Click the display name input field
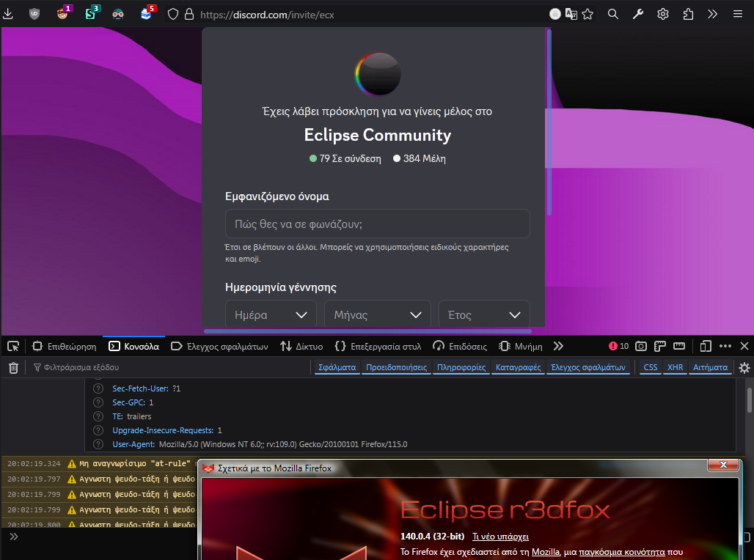754x560 pixels. (x=378, y=224)
